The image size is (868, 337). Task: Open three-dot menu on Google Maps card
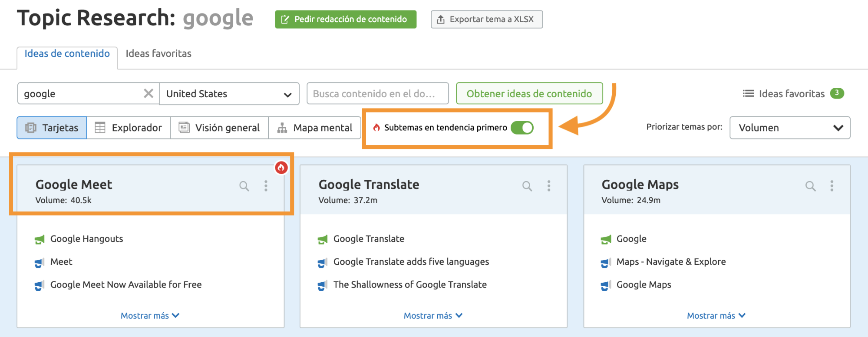pos(832,186)
